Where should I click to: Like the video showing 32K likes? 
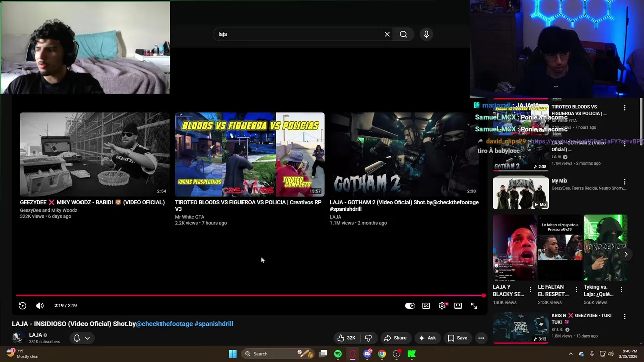[x=346, y=338]
